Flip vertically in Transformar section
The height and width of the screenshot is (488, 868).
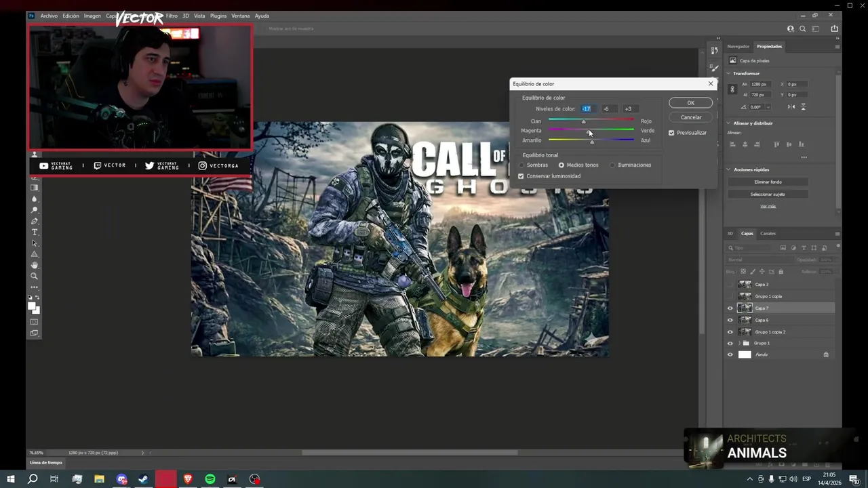click(x=804, y=106)
